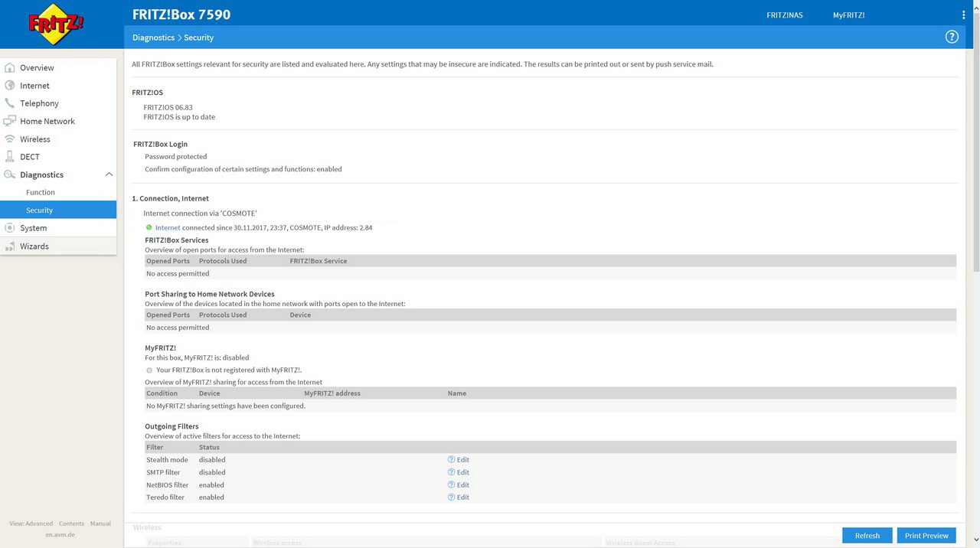Click the Internet globe icon

(10, 85)
